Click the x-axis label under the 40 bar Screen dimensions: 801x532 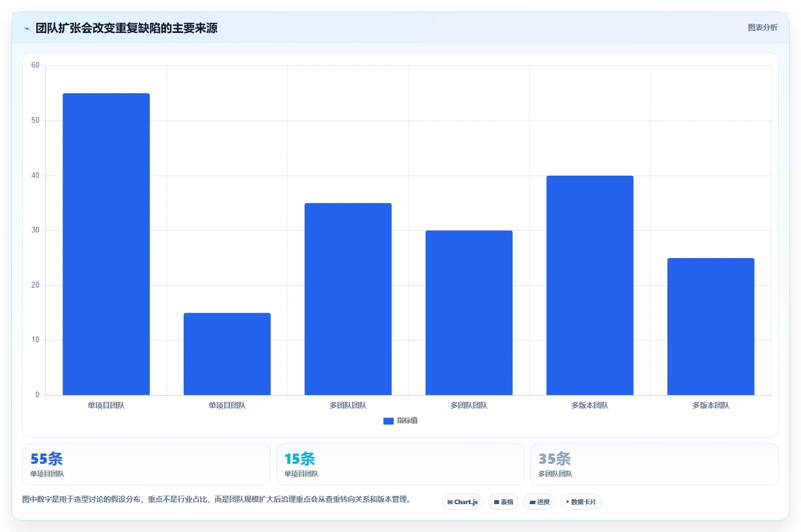click(590, 405)
